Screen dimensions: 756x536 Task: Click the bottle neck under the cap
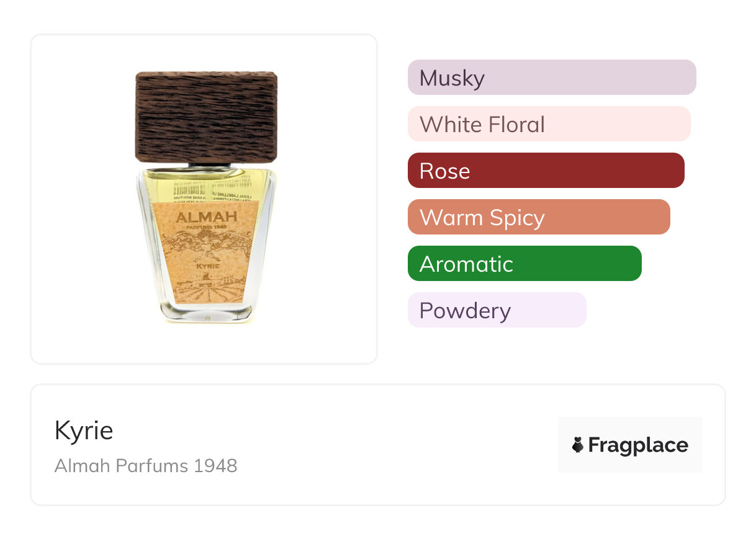coord(206,166)
